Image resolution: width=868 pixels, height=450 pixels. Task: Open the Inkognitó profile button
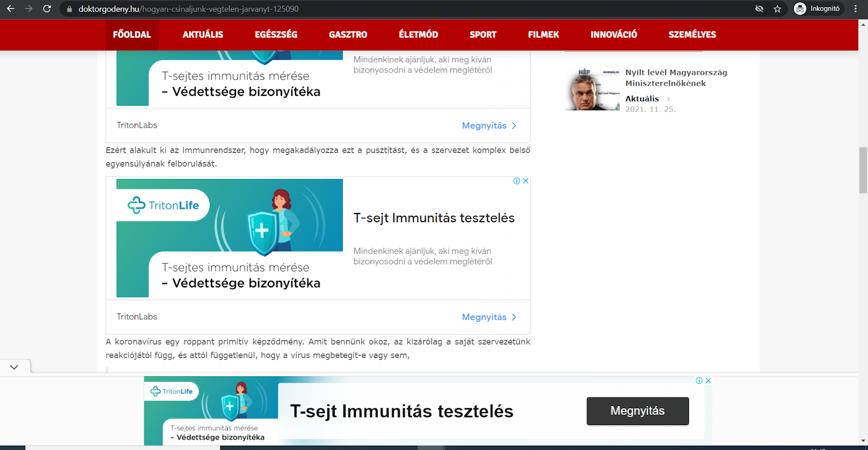click(x=818, y=9)
